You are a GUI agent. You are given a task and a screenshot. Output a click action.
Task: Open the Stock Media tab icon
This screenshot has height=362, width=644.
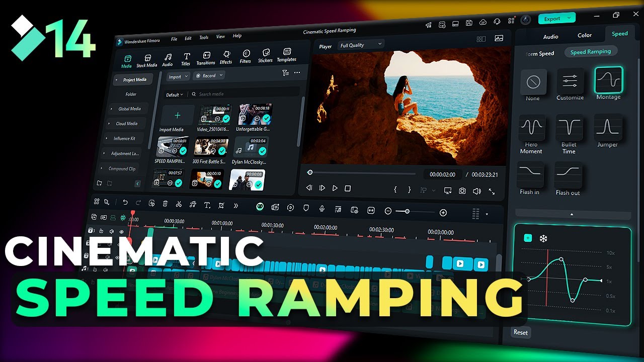pyautogui.click(x=147, y=58)
